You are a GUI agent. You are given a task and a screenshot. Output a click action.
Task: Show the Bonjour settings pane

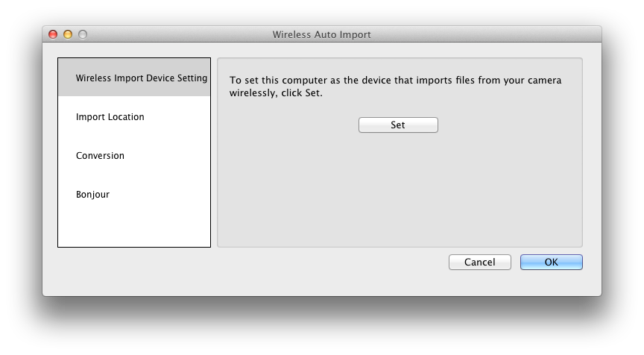click(x=92, y=195)
